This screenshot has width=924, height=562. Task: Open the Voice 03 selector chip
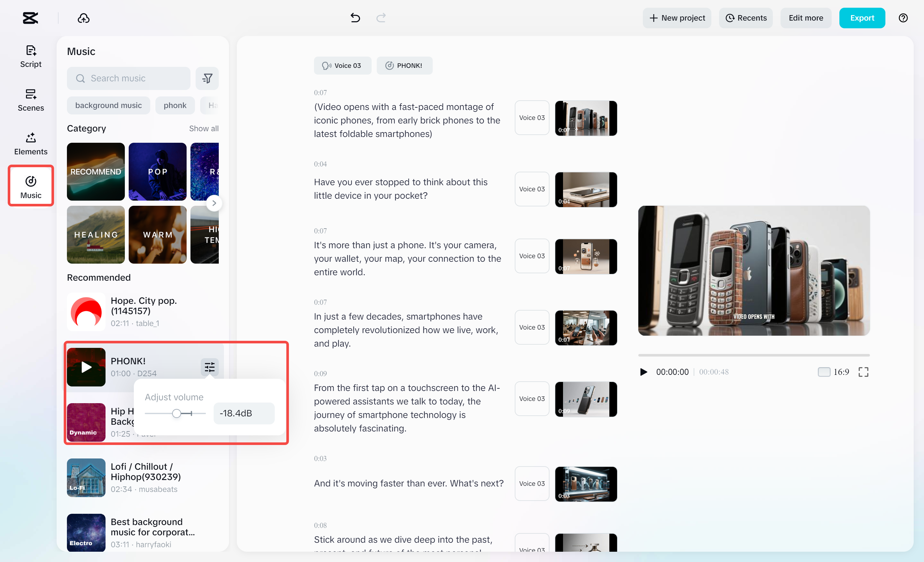342,66
